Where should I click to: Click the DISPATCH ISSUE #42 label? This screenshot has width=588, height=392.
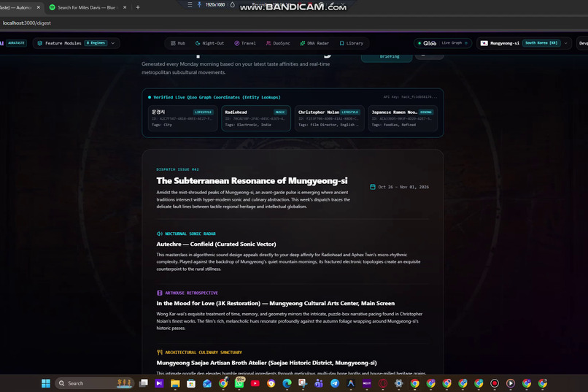tap(177, 169)
